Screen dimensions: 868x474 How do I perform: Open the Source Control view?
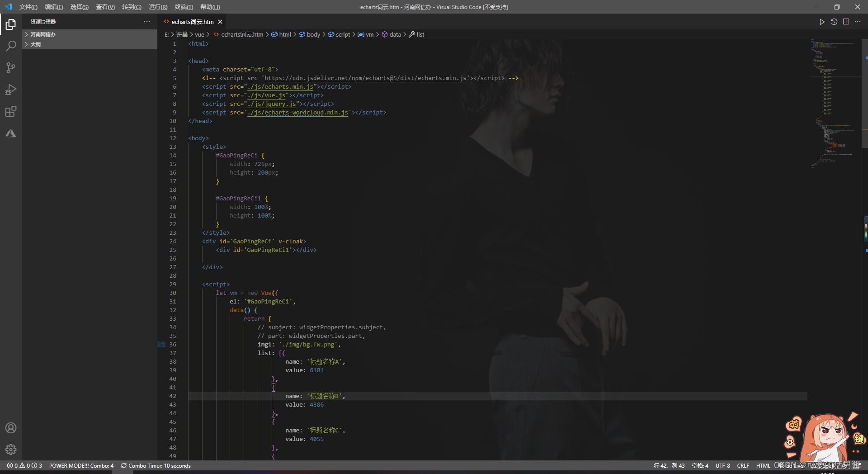tap(11, 68)
